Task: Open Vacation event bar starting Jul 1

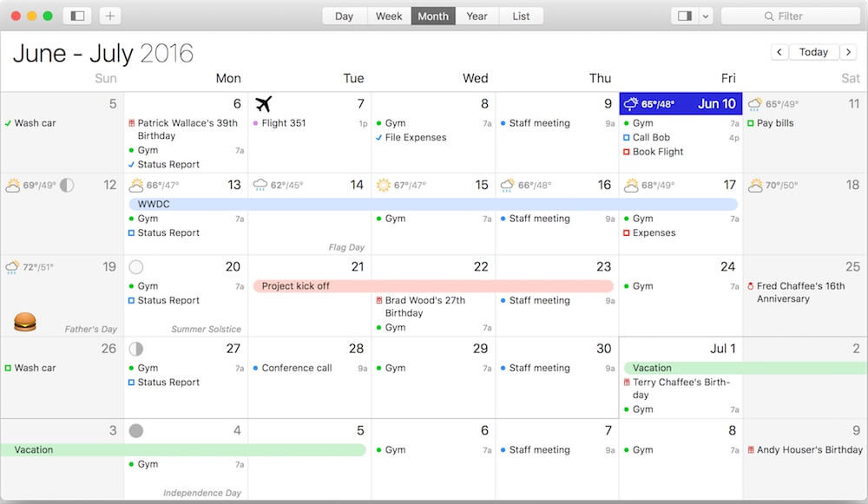Action: (746, 368)
